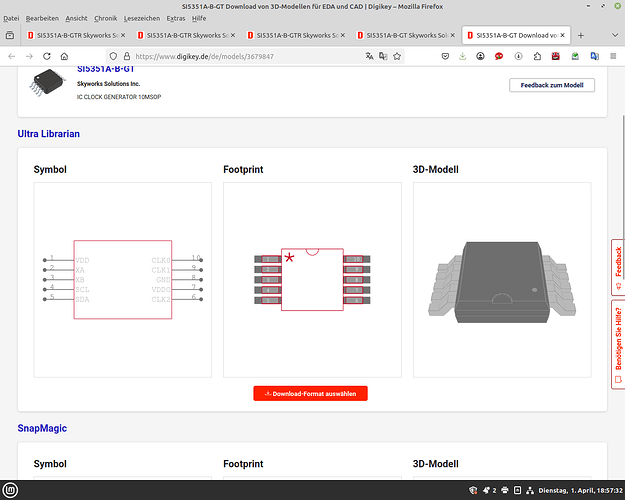Save page to Pocket
This screenshot has width=625, height=500.
point(445,56)
